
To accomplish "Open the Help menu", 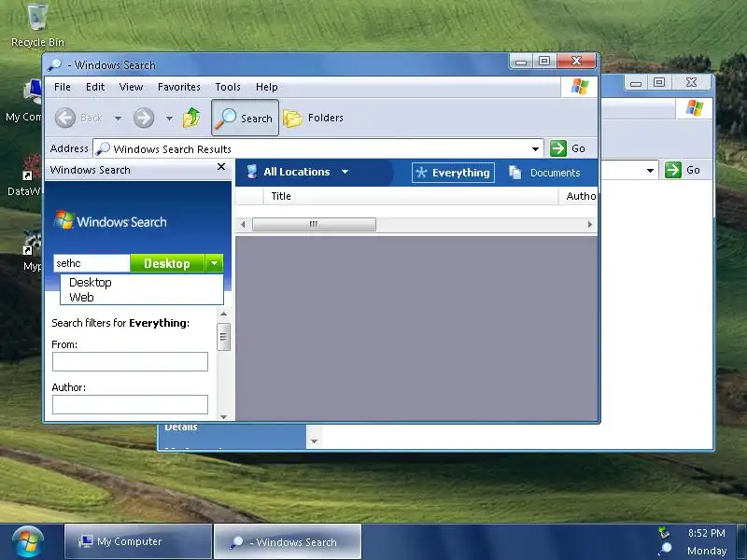I will (267, 87).
